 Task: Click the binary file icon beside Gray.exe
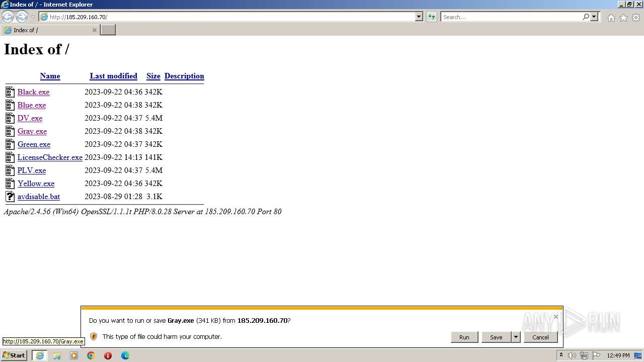pos(10,131)
